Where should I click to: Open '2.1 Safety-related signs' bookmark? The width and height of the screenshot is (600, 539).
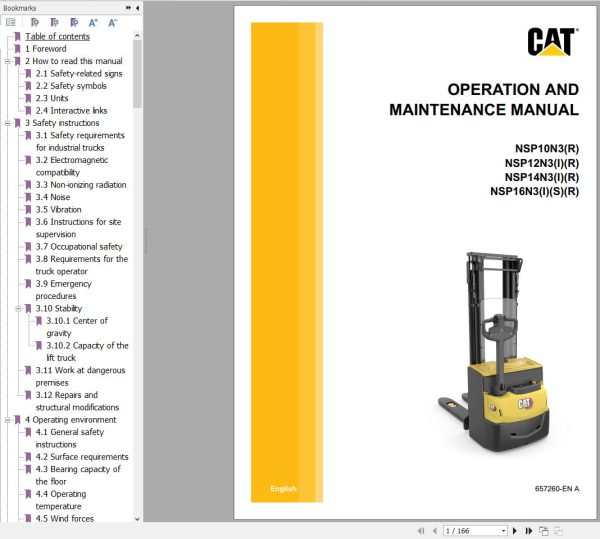(79, 73)
